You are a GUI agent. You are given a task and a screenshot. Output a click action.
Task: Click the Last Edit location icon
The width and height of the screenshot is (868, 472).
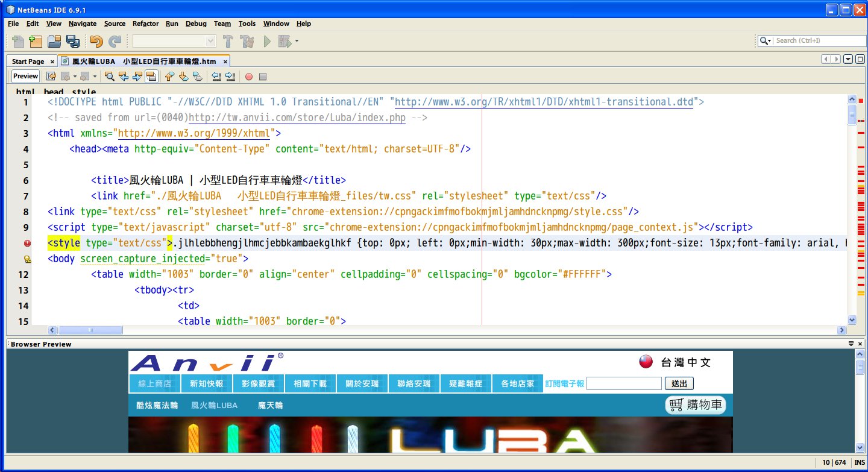[51, 77]
